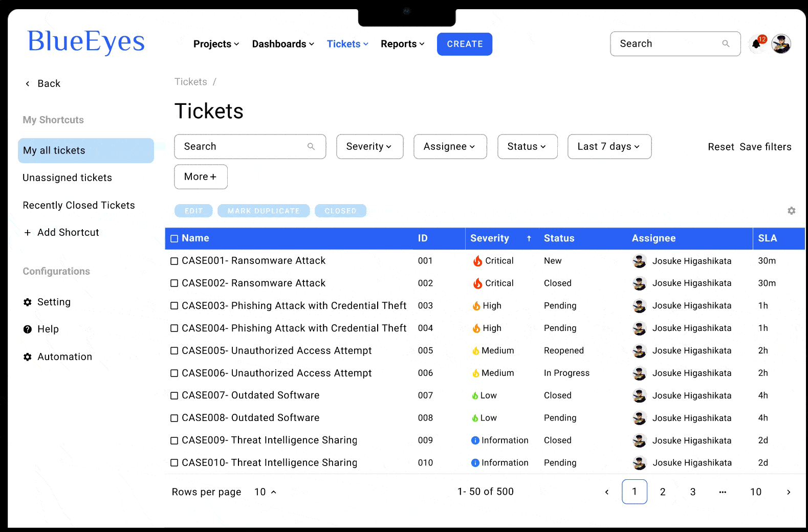Tick checkbox for CASE007 Outdated Software
The height and width of the screenshot is (532, 808).
tap(174, 396)
